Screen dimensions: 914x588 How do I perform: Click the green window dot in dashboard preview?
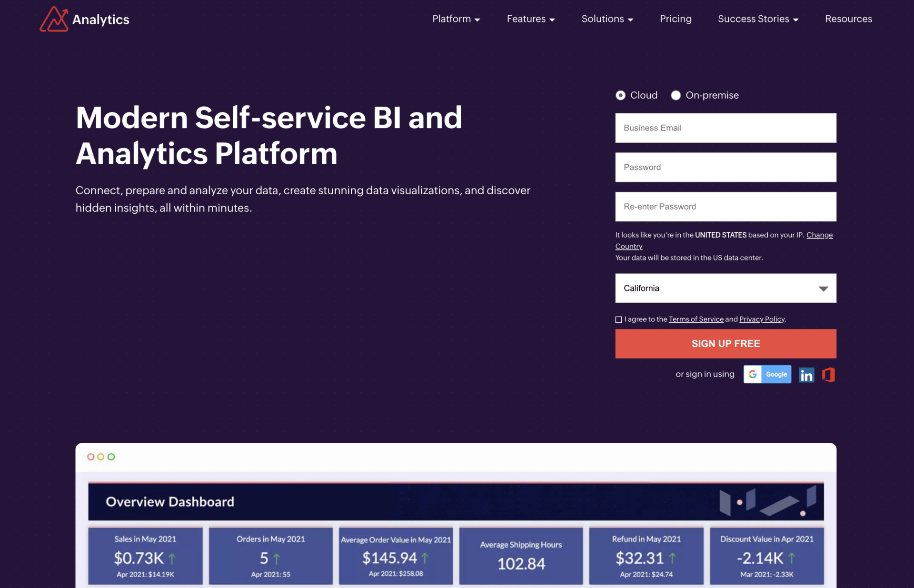pos(111,457)
